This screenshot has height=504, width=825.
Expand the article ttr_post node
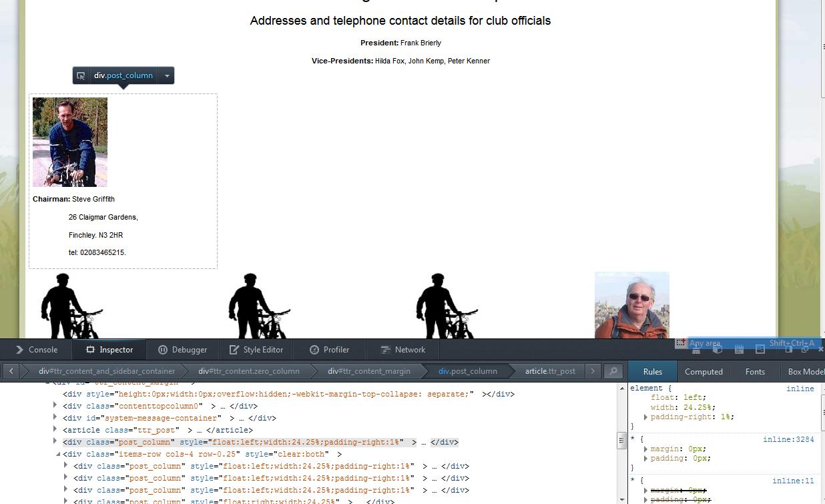point(55,430)
